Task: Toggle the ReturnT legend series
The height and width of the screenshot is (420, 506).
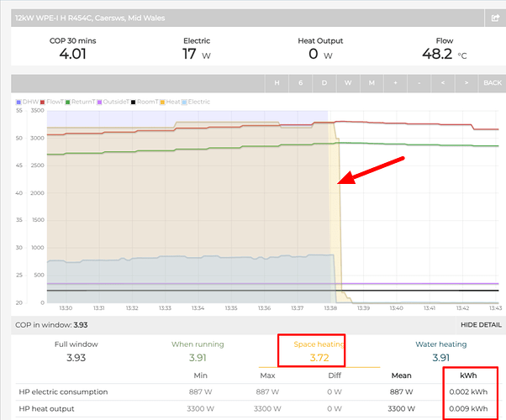Action: point(81,102)
